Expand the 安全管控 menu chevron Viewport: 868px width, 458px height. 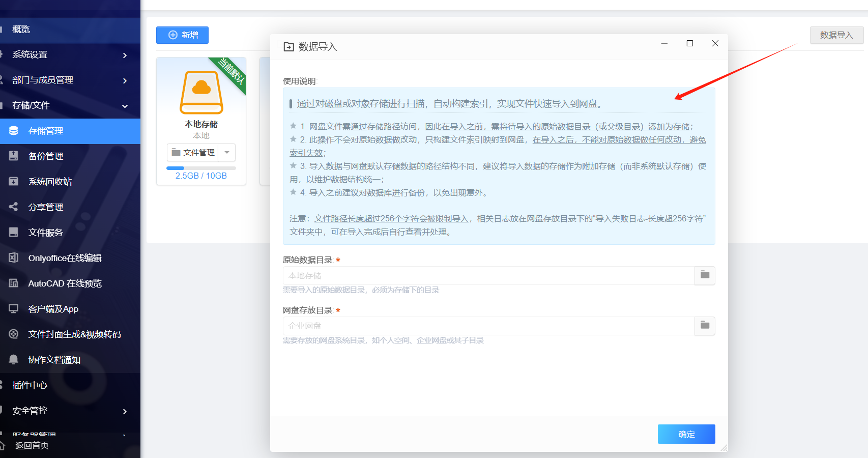click(x=125, y=411)
